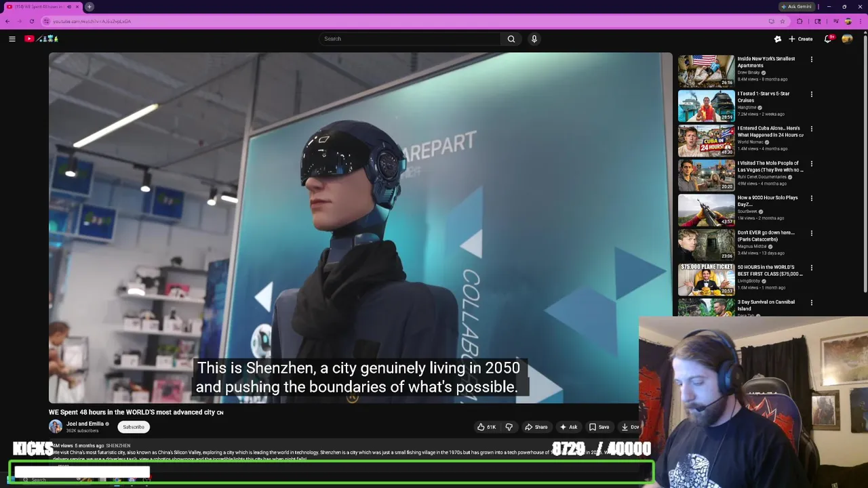Bookmark this page with the star icon
This screenshot has width=868, height=488.
[x=782, y=21]
